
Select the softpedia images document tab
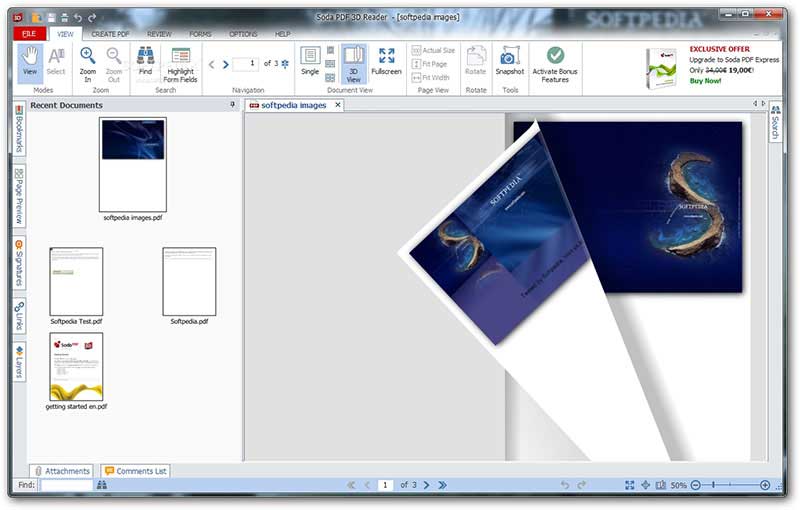[x=294, y=105]
